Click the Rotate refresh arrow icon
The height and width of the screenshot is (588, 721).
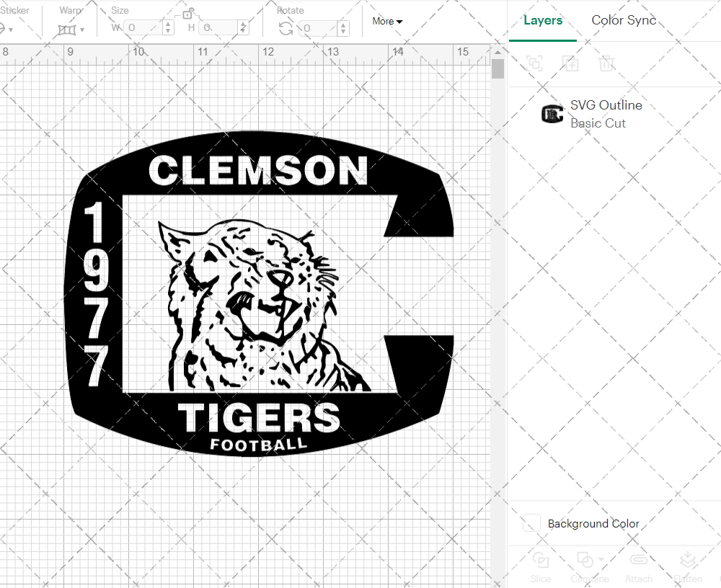pos(285,29)
